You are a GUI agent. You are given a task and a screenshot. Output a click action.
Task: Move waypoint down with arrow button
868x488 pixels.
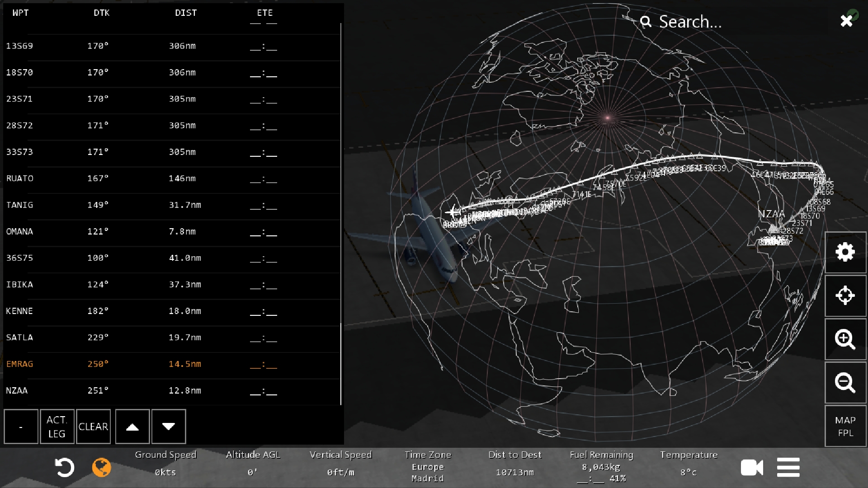coord(168,427)
